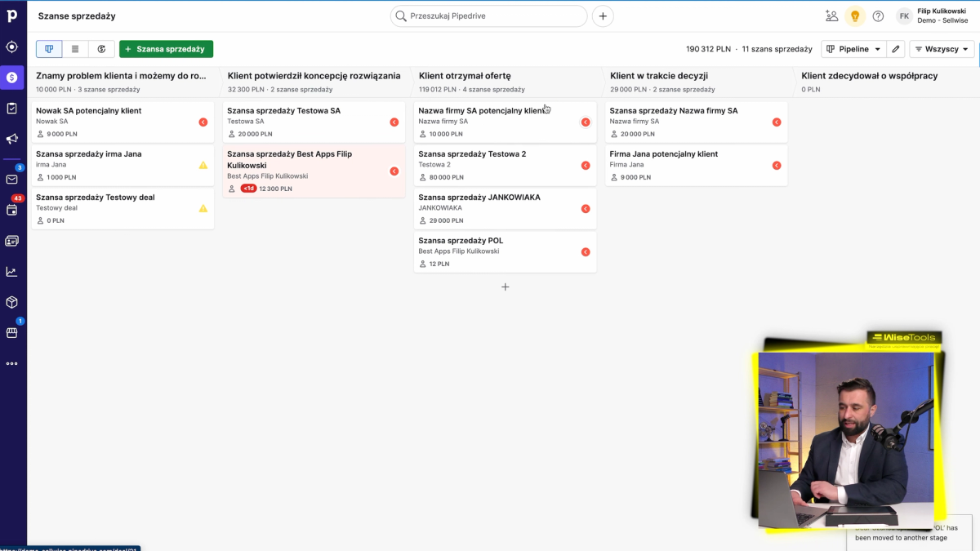Open More three-dots menu in sidebar

(12, 363)
